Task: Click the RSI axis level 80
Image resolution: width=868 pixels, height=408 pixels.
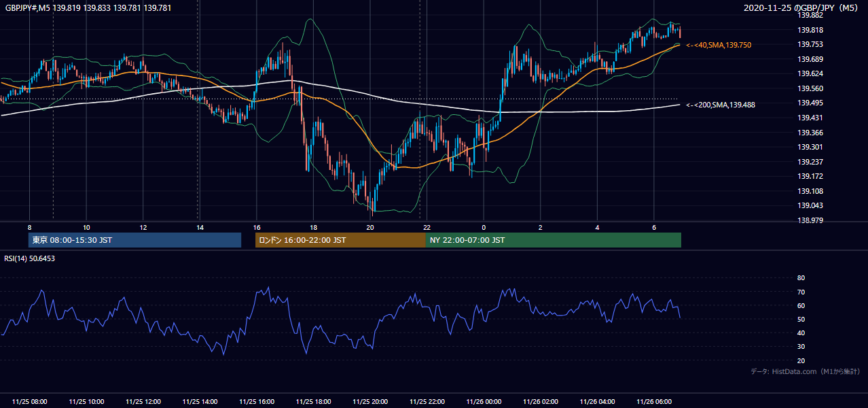Action: [801, 278]
